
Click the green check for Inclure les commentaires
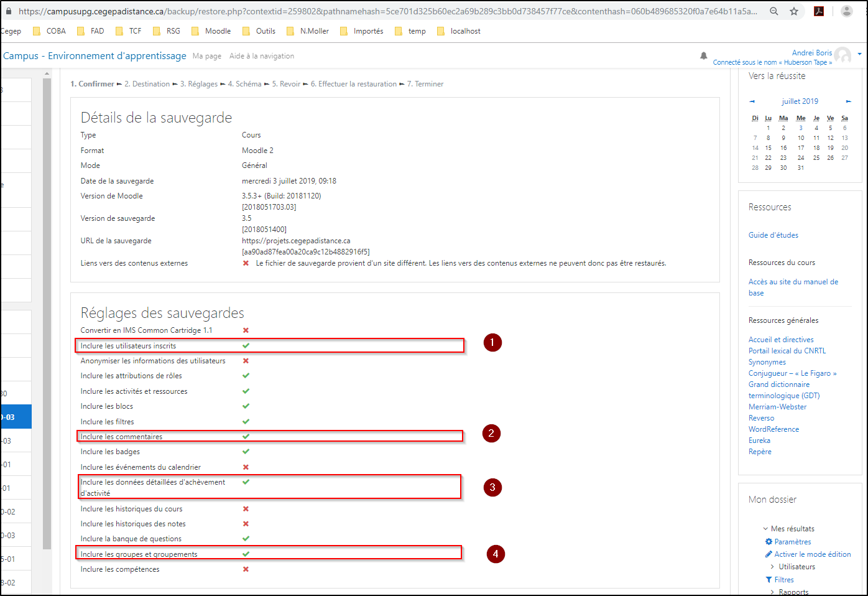tap(246, 436)
